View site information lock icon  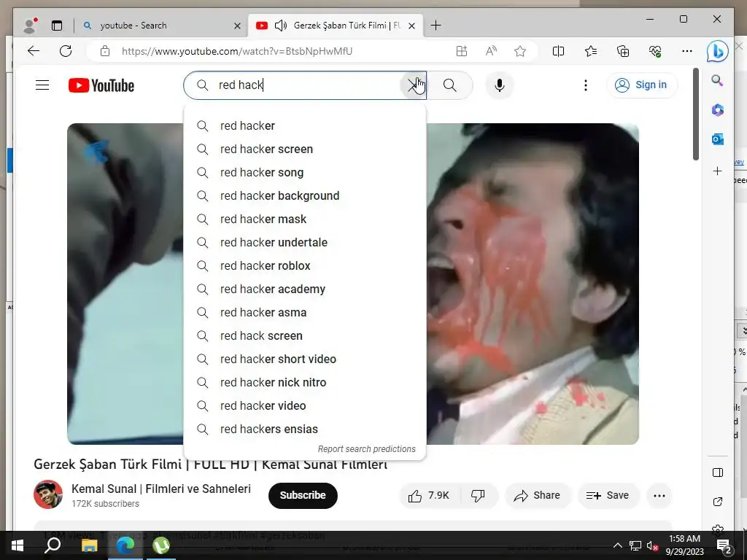coord(105,51)
